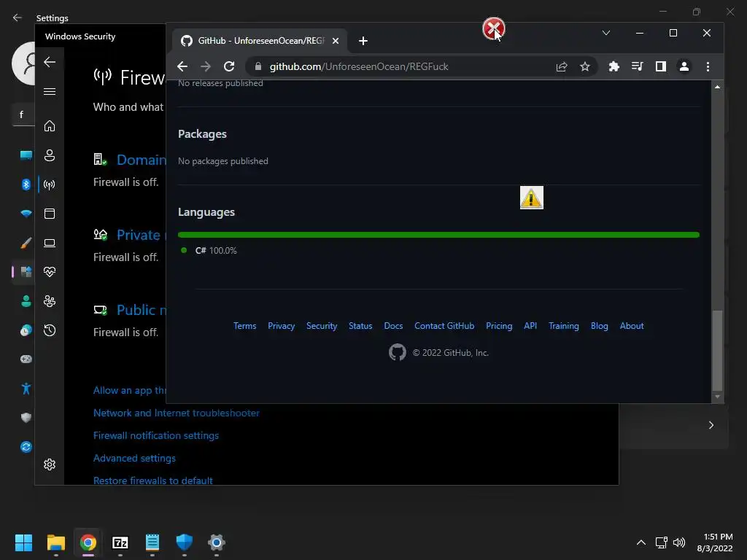The image size is (747, 560).
Task: Click GitHub Octocat footer logo
Action: [x=398, y=352]
